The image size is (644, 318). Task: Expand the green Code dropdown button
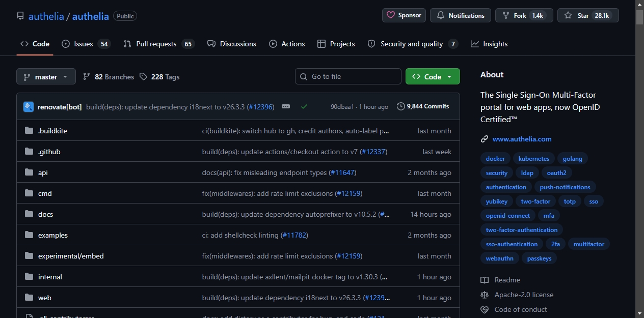coord(433,76)
